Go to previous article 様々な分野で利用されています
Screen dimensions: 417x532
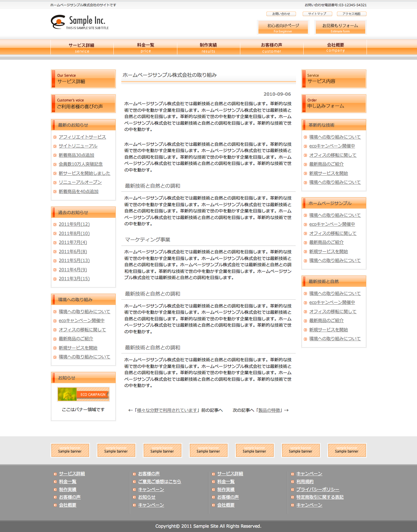tap(167, 410)
